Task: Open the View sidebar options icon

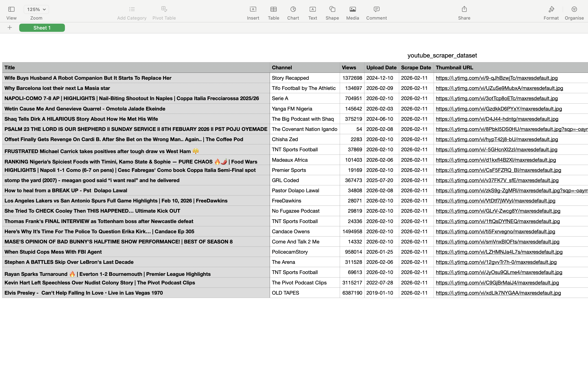Action: 11,9
